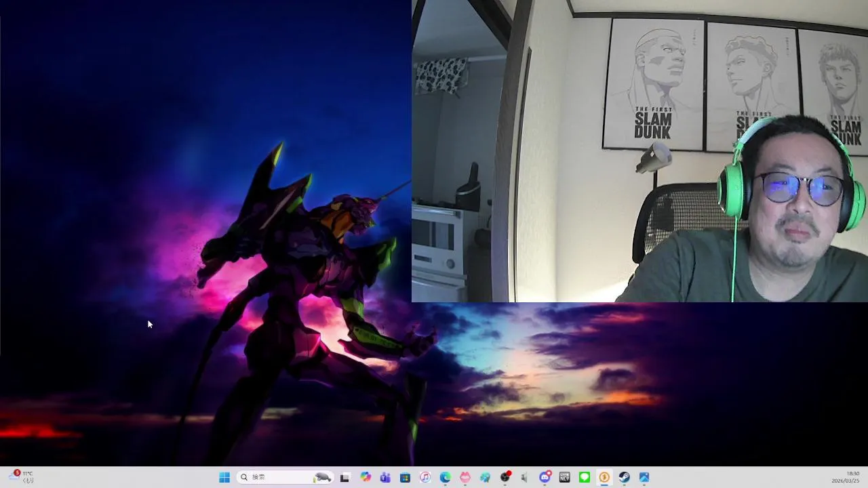
Task: Open the weather widget showing 11°C
Action: [x=21, y=477]
